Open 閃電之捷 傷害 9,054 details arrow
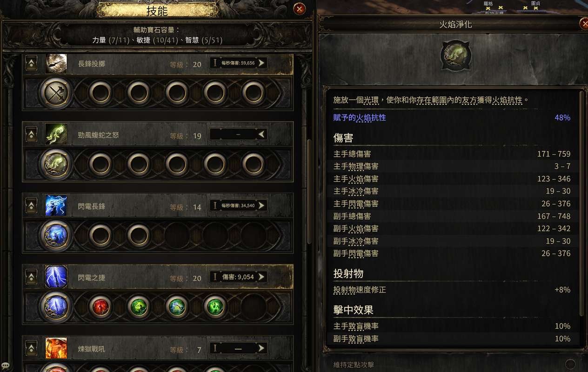Image resolution: width=588 pixels, height=372 pixels. 261,277
